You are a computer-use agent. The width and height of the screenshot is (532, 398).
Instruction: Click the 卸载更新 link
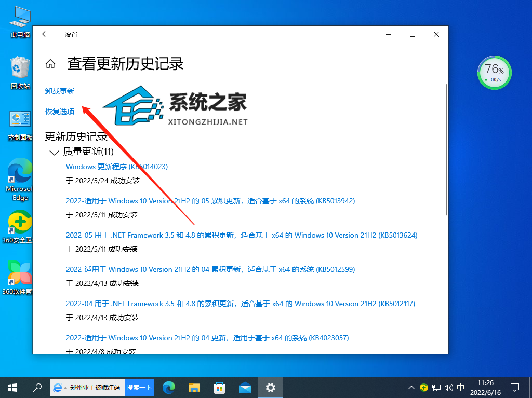[x=59, y=91]
